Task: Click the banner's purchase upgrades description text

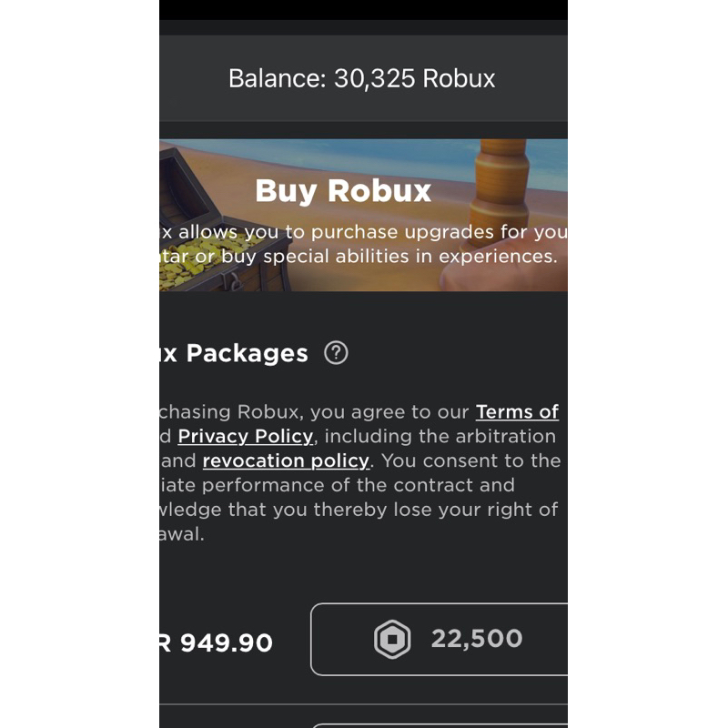Action: [362, 244]
